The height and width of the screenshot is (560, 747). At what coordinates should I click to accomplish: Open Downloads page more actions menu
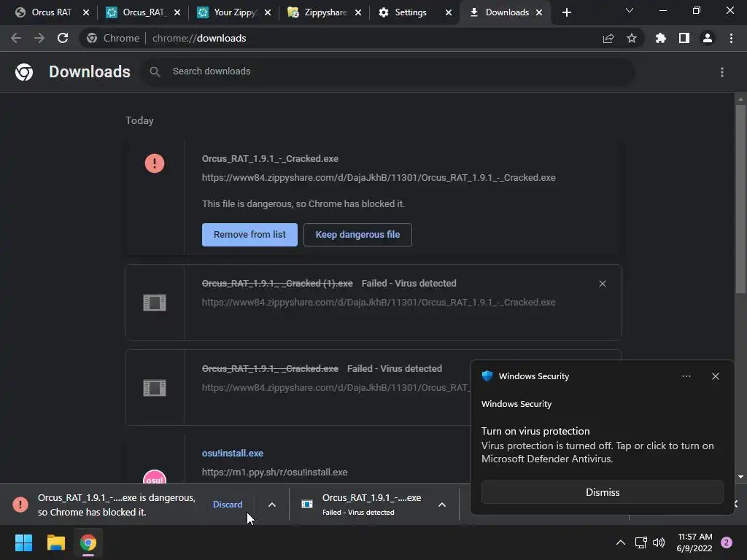(722, 72)
